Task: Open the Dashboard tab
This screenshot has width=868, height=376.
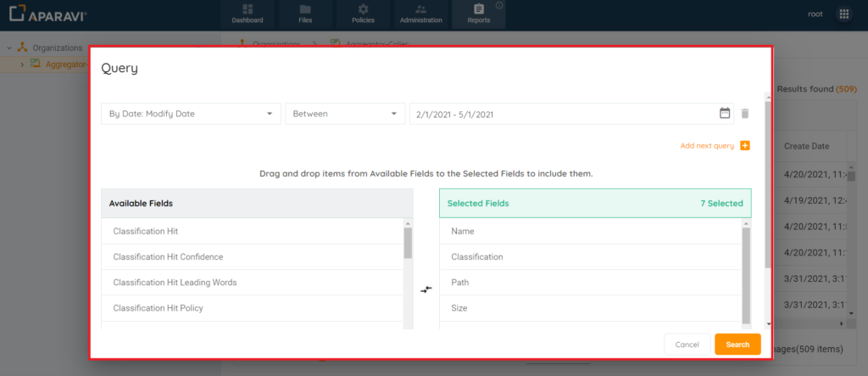Action: pos(248,14)
